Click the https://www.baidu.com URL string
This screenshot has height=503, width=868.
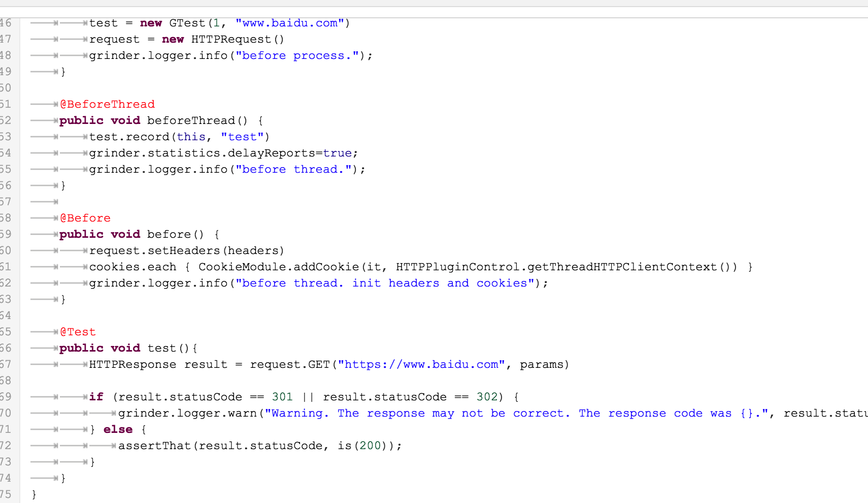click(x=421, y=364)
